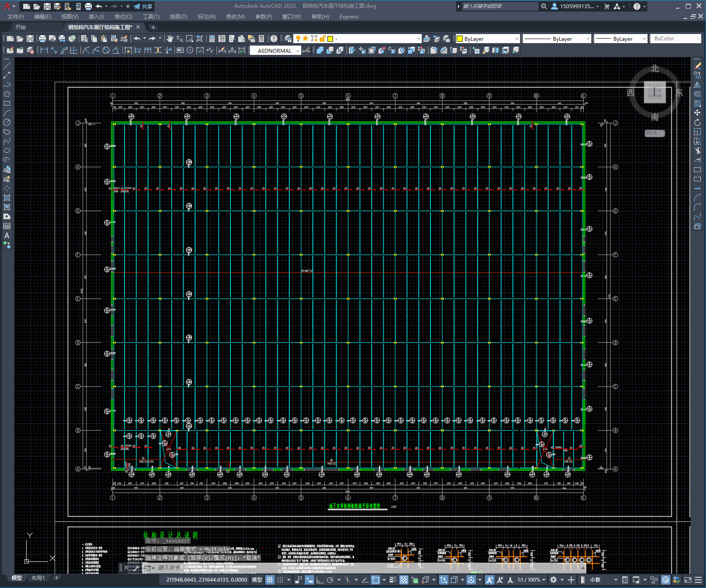Screen dimensions: 706x588
Task: Click the Center Mark dimension icon
Action: (x=190, y=50)
